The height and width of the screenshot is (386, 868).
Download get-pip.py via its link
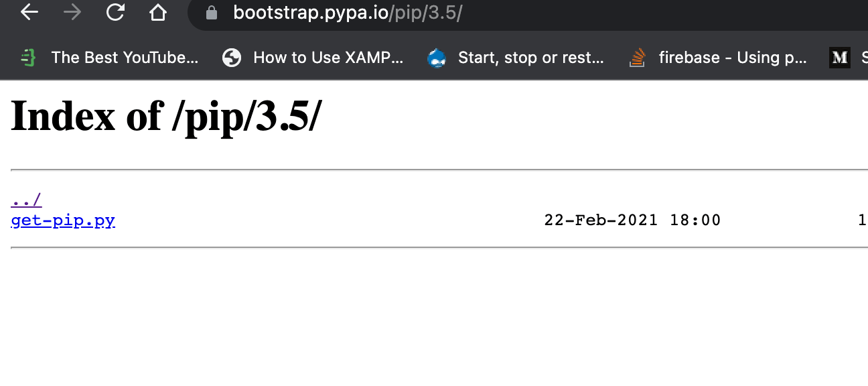[62, 220]
